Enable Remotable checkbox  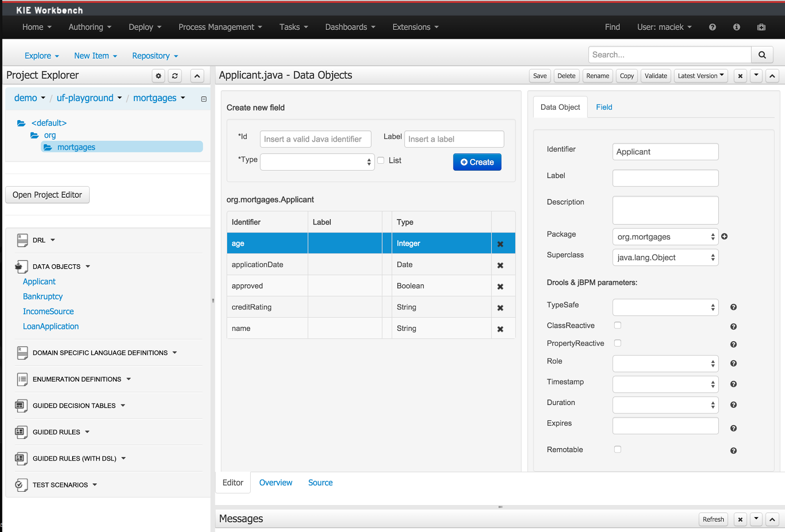pyautogui.click(x=618, y=449)
